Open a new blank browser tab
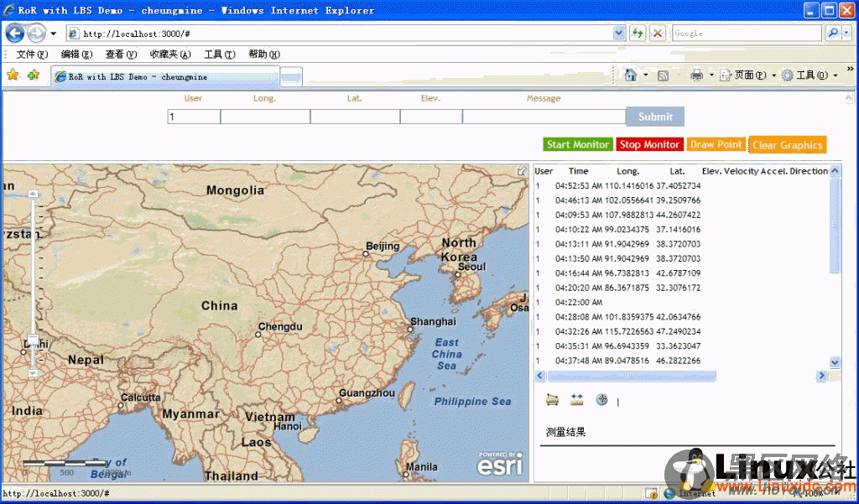Image resolution: width=859 pixels, height=504 pixels. click(291, 77)
